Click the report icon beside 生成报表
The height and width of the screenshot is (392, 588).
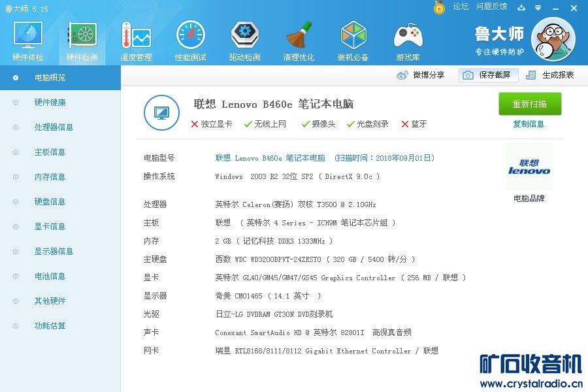[x=531, y=75]
